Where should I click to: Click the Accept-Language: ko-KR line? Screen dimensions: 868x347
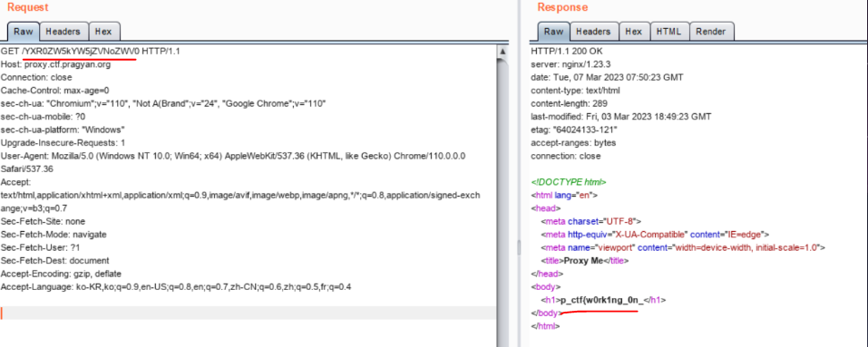[x=176, y=287]
